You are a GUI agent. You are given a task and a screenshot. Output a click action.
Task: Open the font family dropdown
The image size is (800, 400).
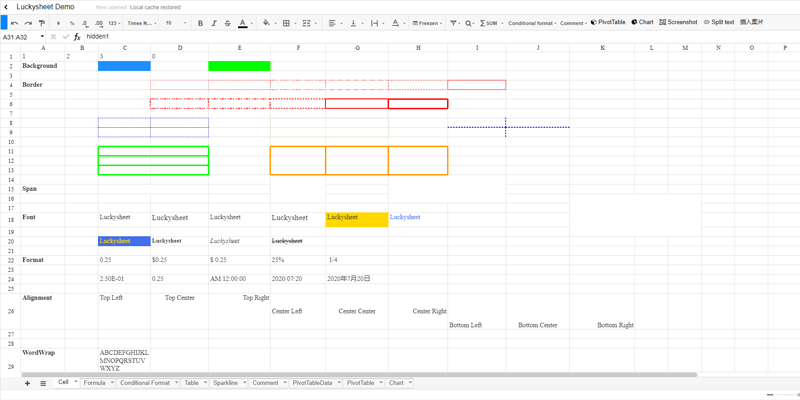click(x=141, y=23)
